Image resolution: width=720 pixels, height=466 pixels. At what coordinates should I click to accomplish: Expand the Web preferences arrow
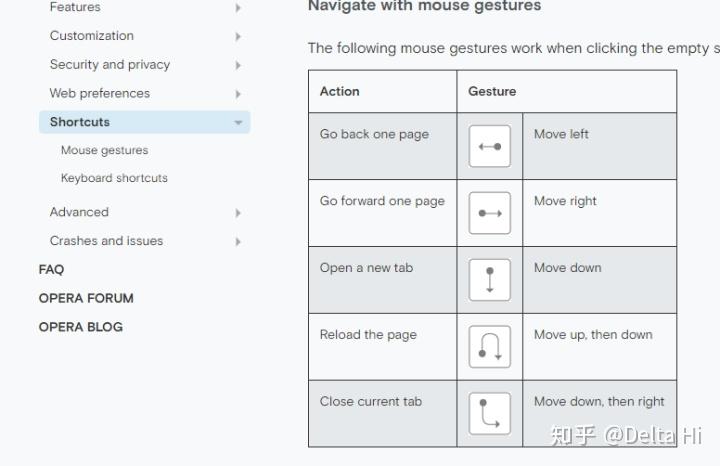coord(238,94)
